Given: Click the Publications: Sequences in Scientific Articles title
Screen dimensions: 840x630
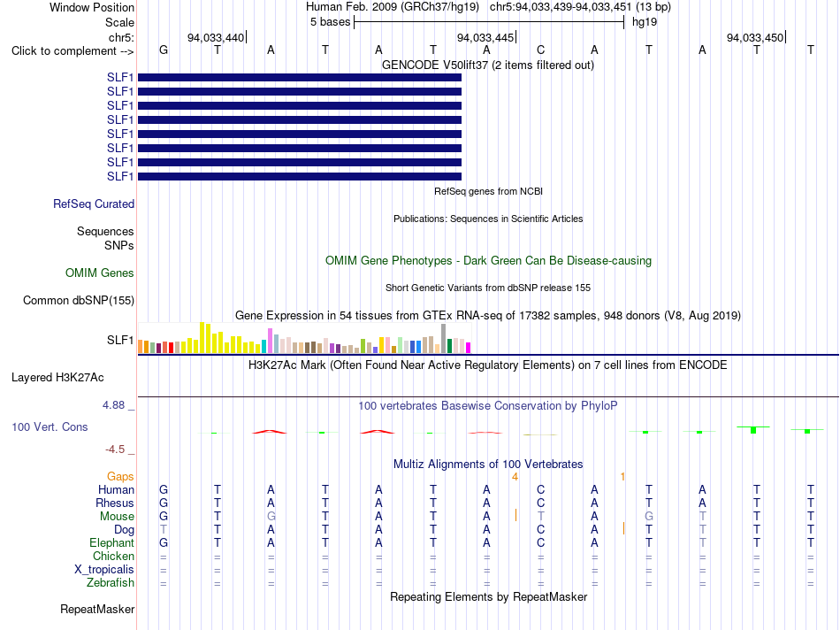Looking at the screenshot, I should click(x=488, y=219).
